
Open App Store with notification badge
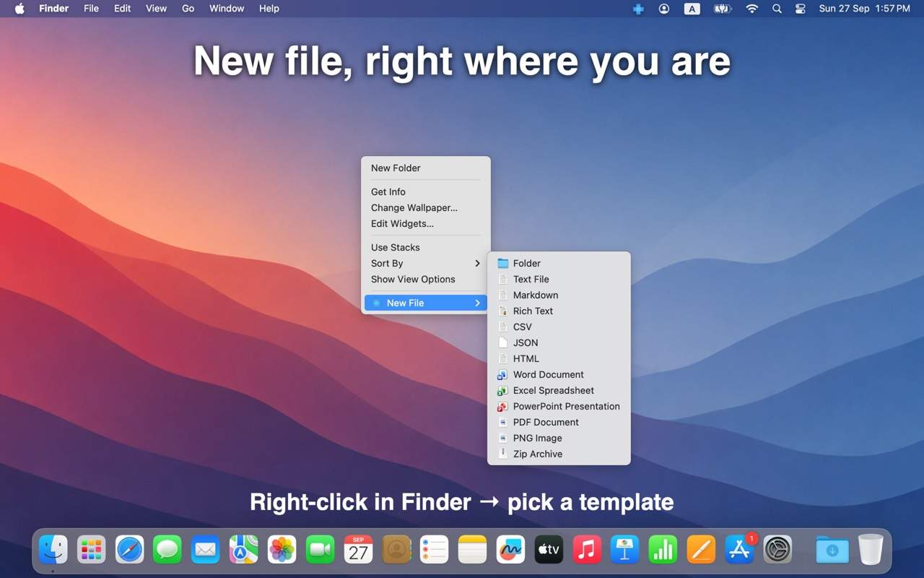[x=739, y=550]
